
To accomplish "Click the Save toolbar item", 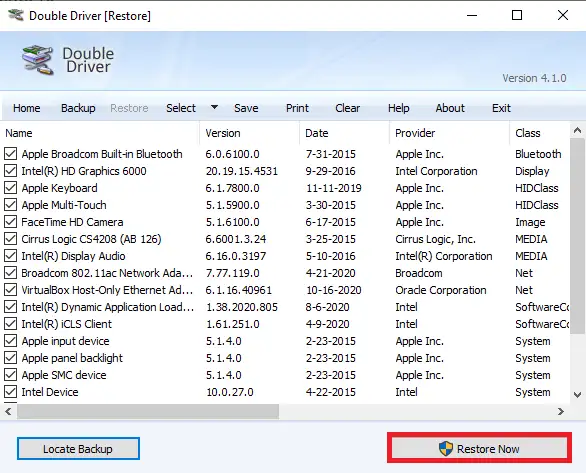I will pos(246,108).
